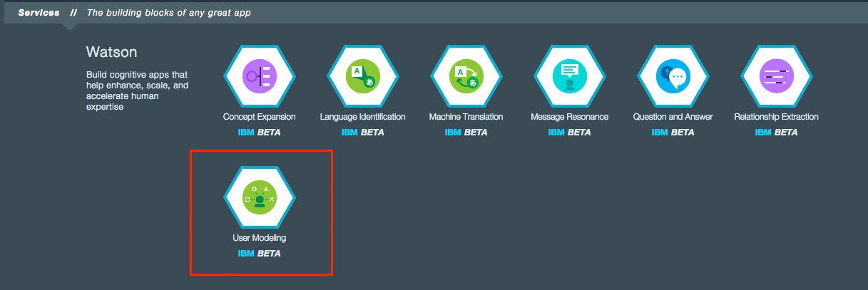This screenshot has width=868, height=290.
Task: Open the User Modeling service icon
Action: click(x=260, y=197)
